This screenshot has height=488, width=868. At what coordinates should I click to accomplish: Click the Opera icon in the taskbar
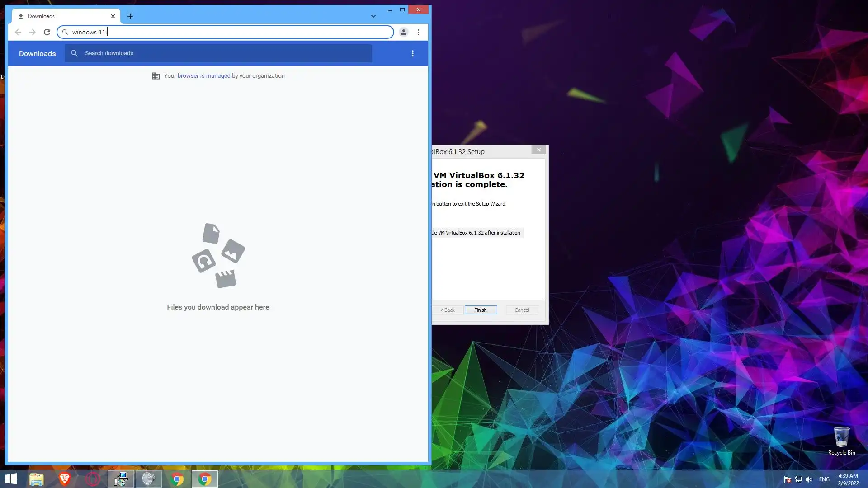click(x=93, y=479)
